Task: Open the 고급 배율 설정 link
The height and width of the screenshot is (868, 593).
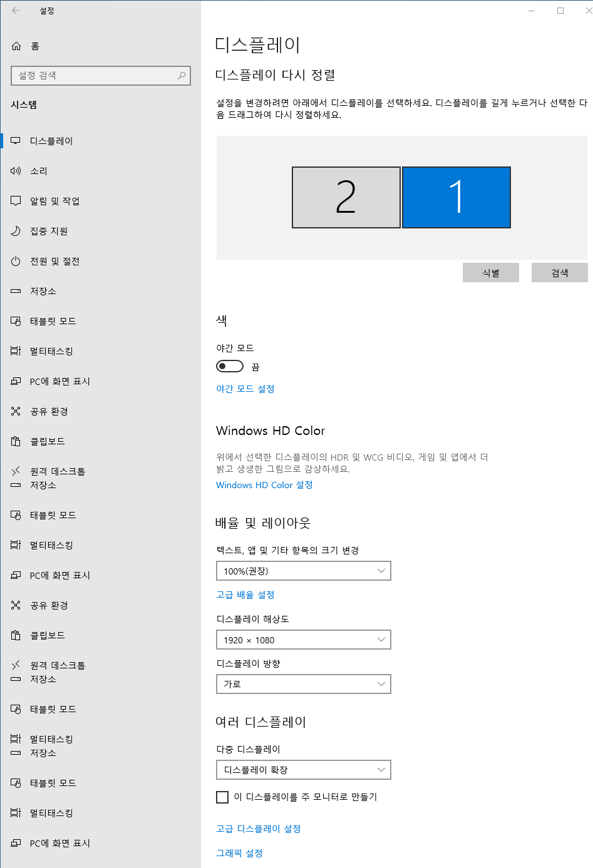Action: (245, 595)
